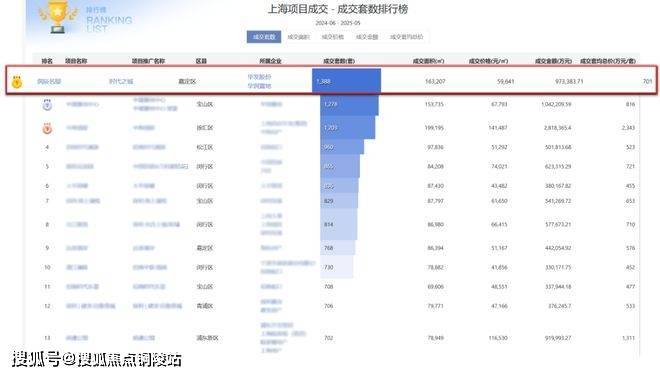The height and width of the screenshot is (376, 660).
Task: Switch to the 成交面积 tab
Action: click(298, 37)
